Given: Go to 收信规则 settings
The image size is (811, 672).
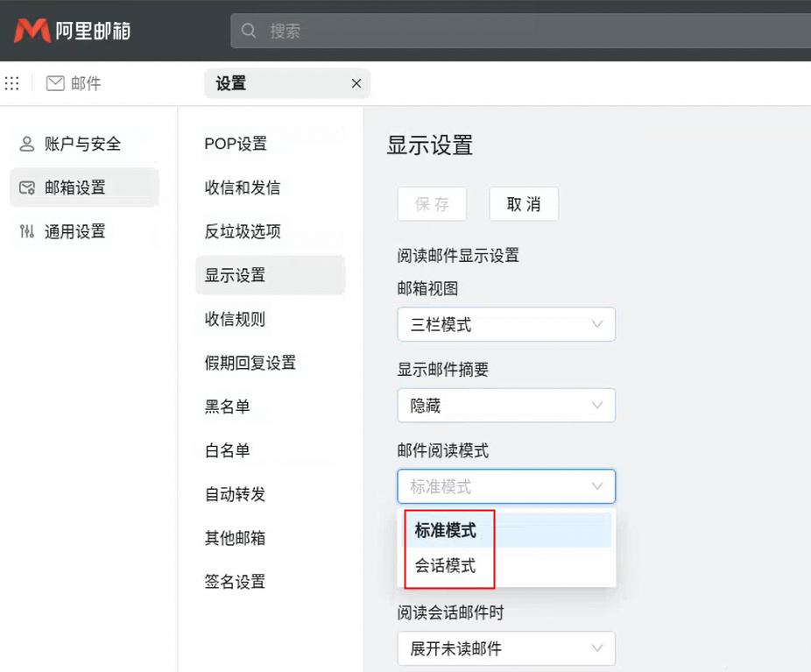Looking at the screenshot, I should click(x=235, y=319).
